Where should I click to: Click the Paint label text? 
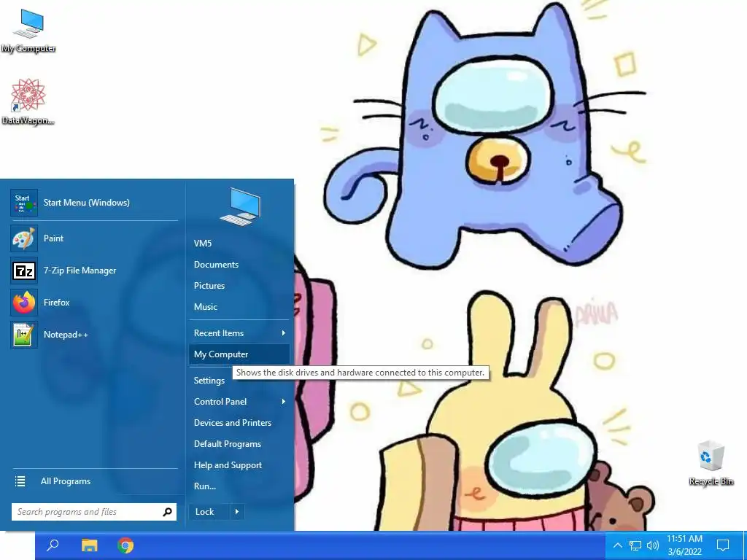coord(53,238)
